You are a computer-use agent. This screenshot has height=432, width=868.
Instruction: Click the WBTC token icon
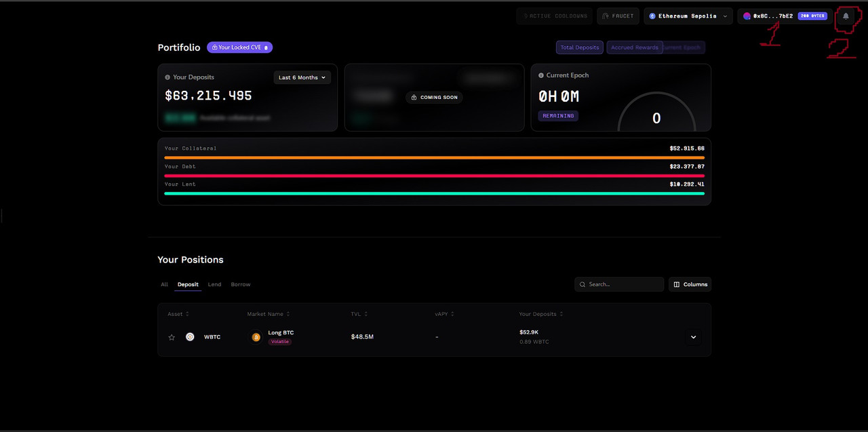pyautogui.click(x=190, y=336)
